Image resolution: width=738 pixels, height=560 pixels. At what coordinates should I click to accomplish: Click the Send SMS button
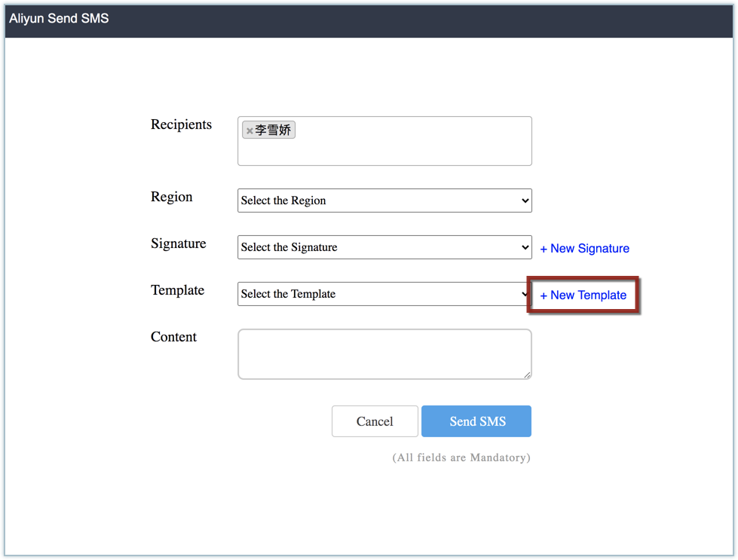coord(476,421)
